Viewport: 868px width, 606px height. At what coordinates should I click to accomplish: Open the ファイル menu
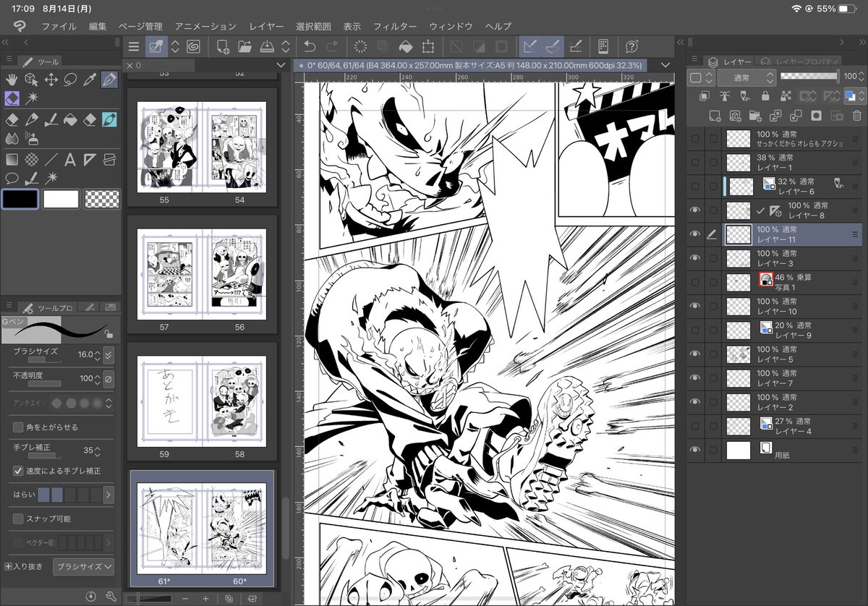[59, 26]
